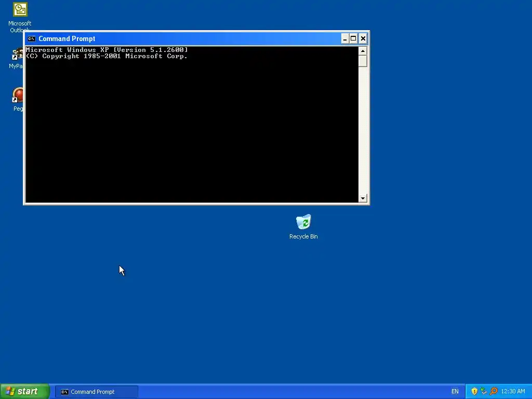This screenshot has width=532, height=399.
Task: Select the Recycle Bin label text
Action: pyautogui.click(x=303, y=236)
